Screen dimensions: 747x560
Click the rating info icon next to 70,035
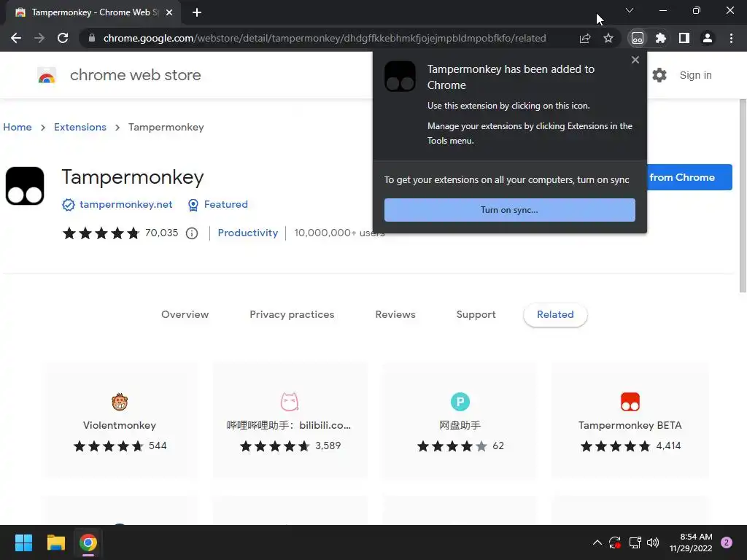point(192,233)
